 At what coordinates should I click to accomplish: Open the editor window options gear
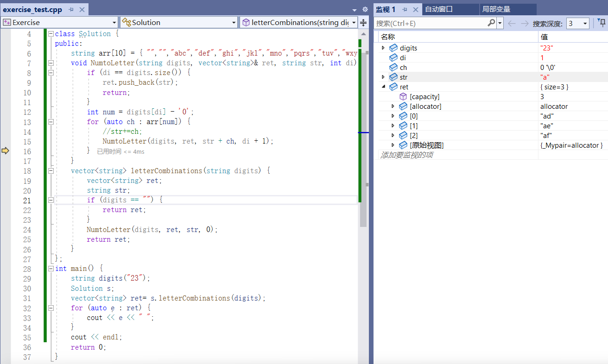click(365, 9)
